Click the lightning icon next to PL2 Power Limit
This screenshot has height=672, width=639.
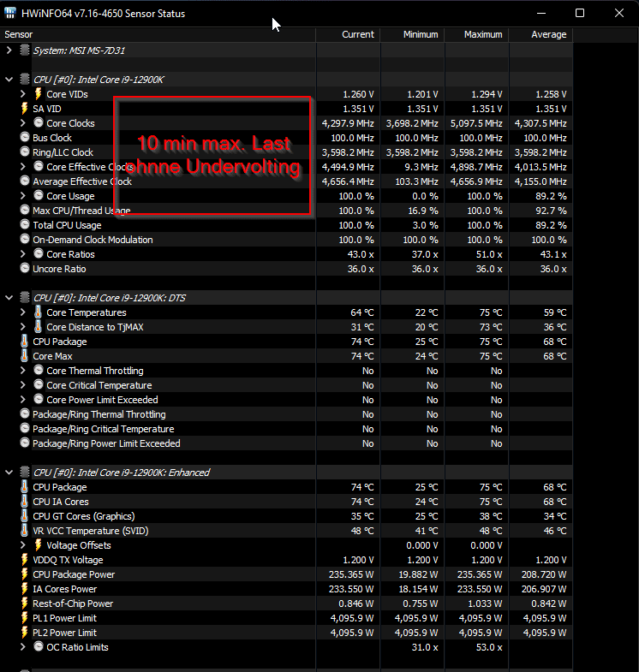25,632
